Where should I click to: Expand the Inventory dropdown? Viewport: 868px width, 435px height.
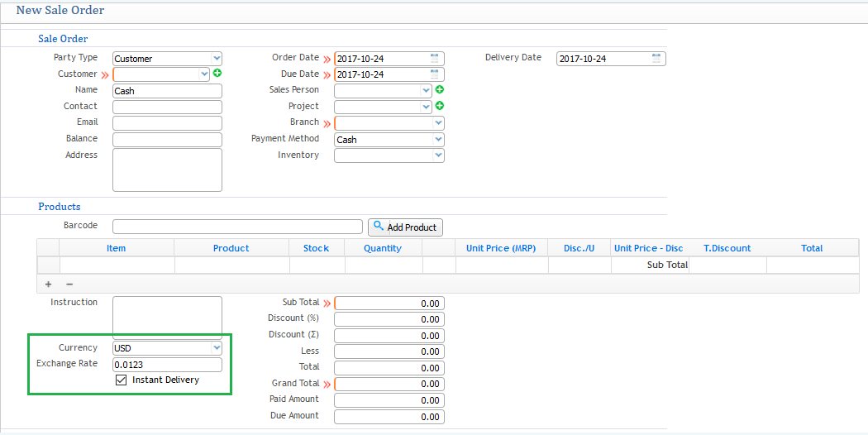(x=438, y=155)
